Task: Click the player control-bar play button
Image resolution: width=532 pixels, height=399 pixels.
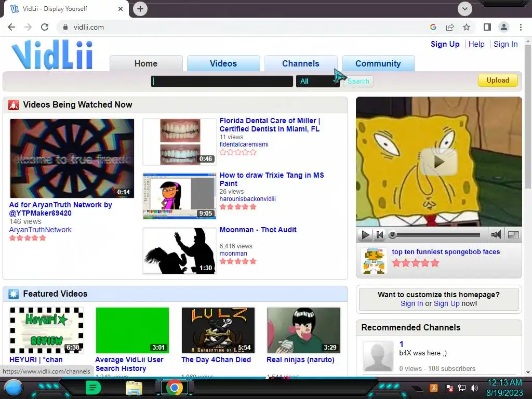Action: [365, 235]
